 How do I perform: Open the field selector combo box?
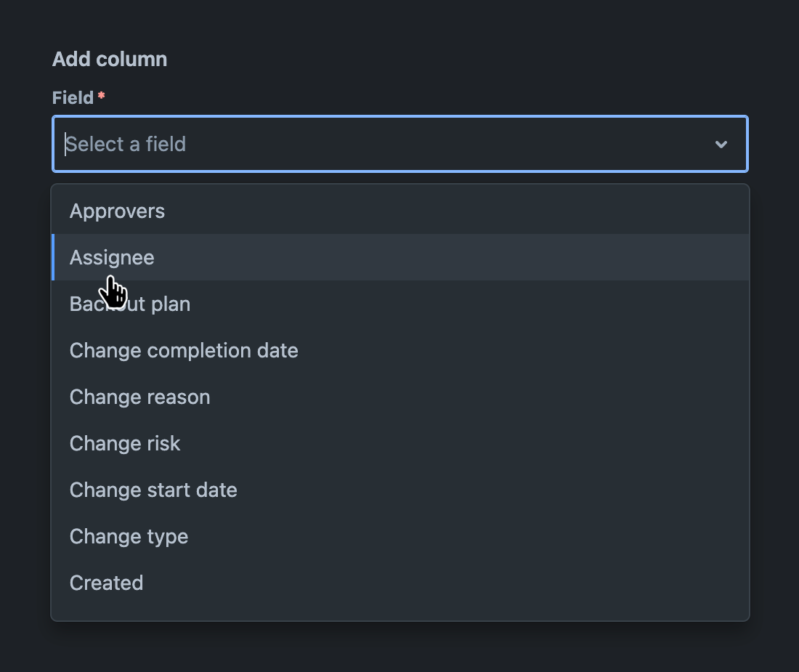(x=399, y=144)
